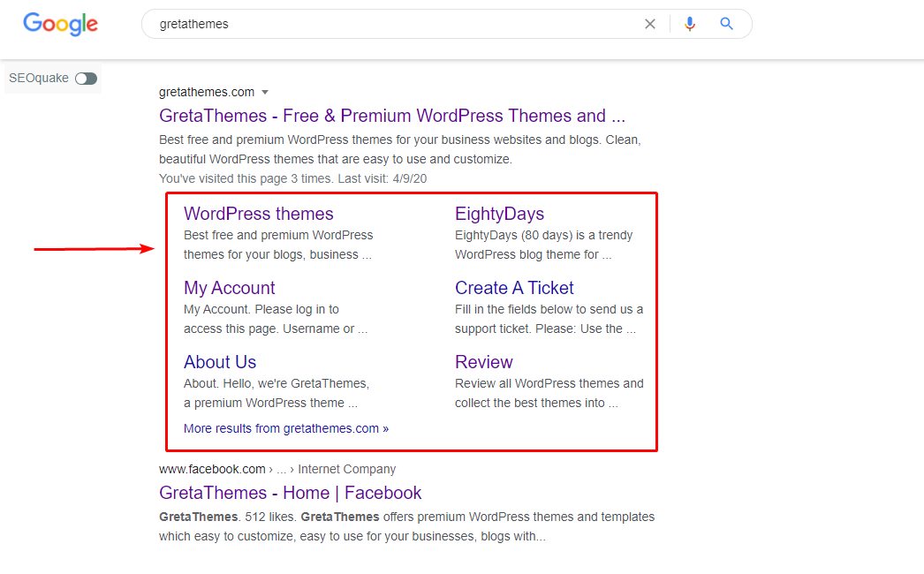Clear the search box with X icon
The height and width of the screenshot is (574, 924).
click(650, 24)
